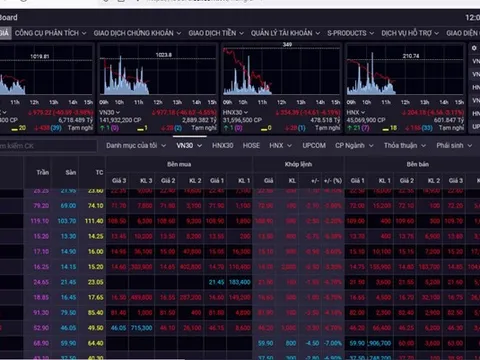The width and height of the screenshot is (480, 360).
Task: Click the +/- (%) column header
Action: 333,181
